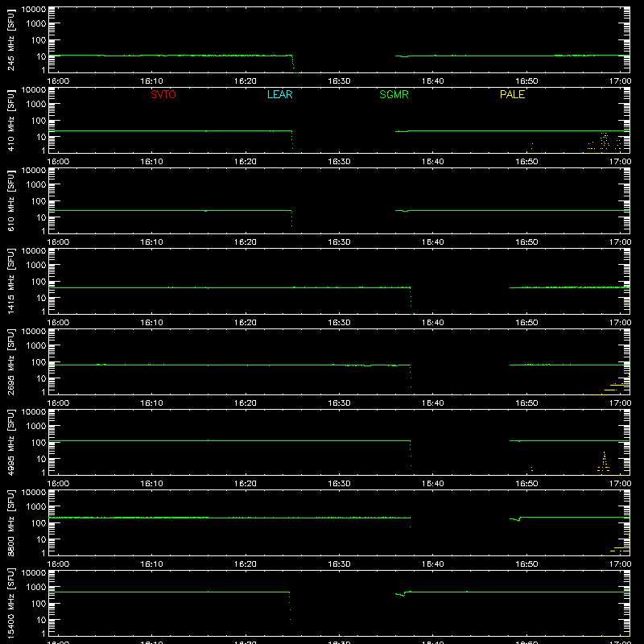The width and height of the screenshot is (644, 644).
Task: Click the 10 y-axis value of 1415 MHz panel
Action: [41, 298]
